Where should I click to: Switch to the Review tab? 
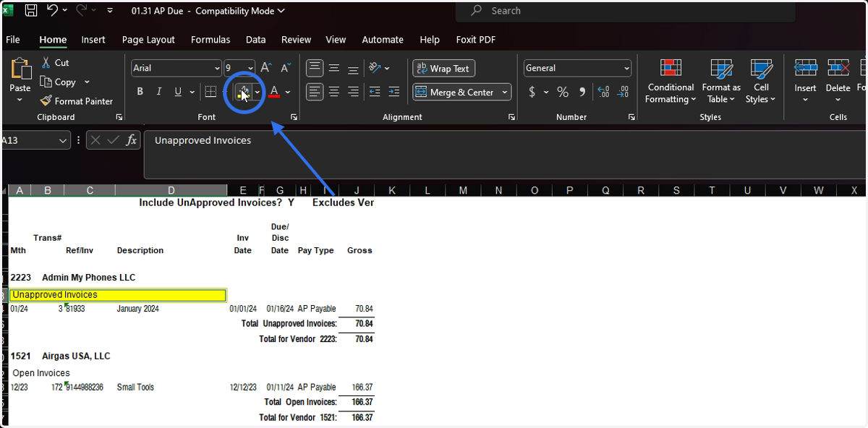(x=296, y=40)
